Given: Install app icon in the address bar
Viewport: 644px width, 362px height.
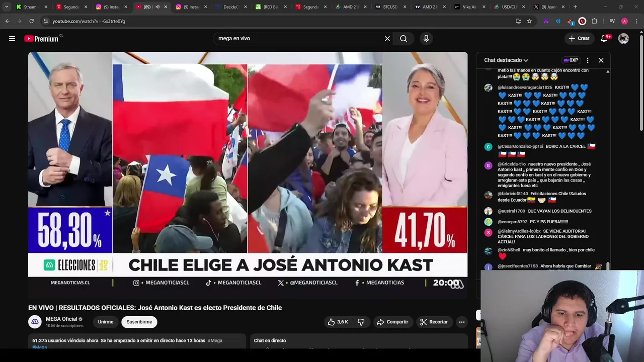Looking at the screenshot, I should pyautogui.click(x=518, y=21).
